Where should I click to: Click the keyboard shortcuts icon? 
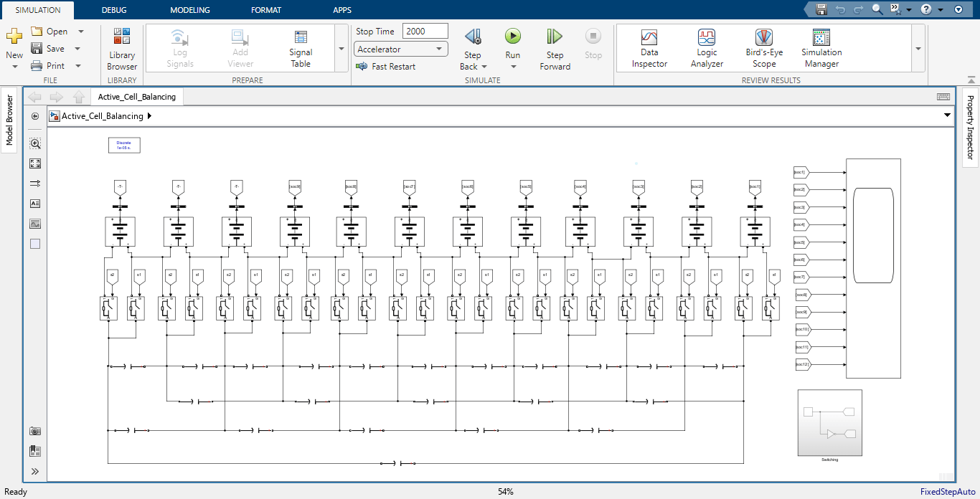pyautogui.click(x=943, y=97)
